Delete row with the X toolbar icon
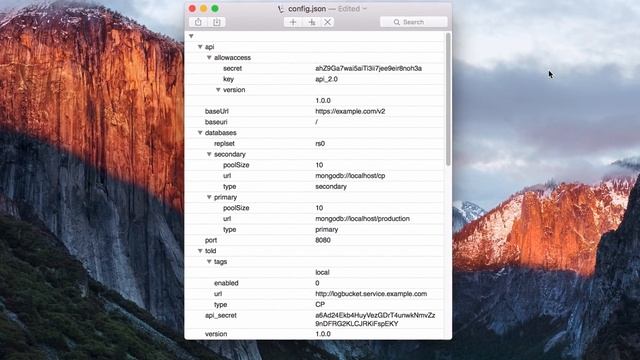 (327, 22)
